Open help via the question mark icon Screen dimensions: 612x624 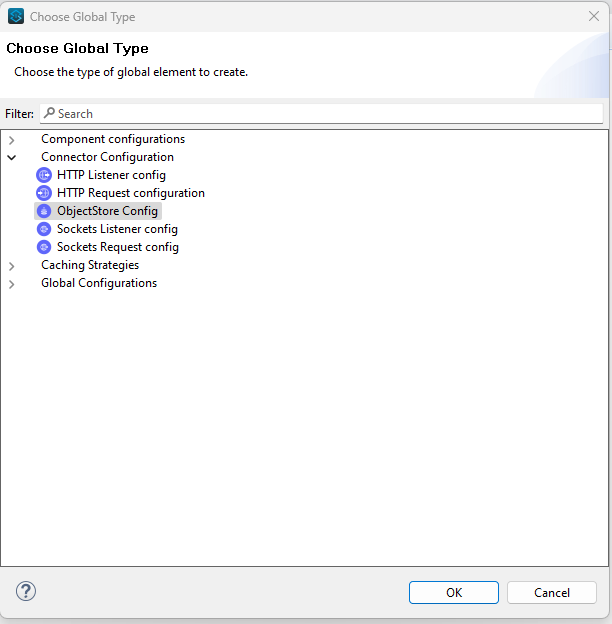pyautogui.click(x=26, y=591)
